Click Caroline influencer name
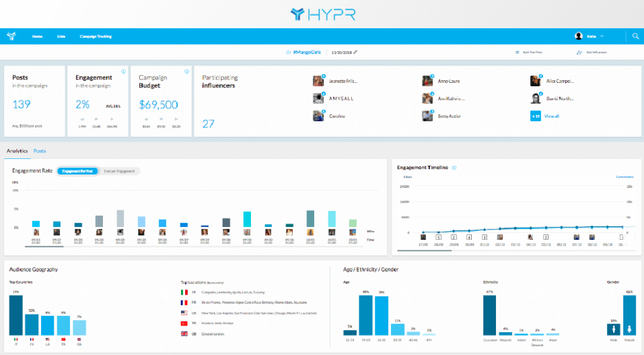This screenshot has height=355, width=644. (337, 116)
